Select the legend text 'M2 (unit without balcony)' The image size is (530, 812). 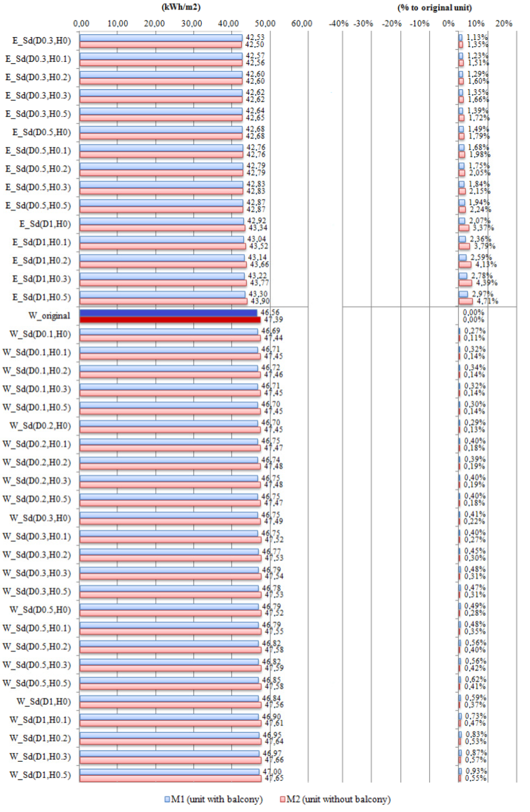coord(338,799)
